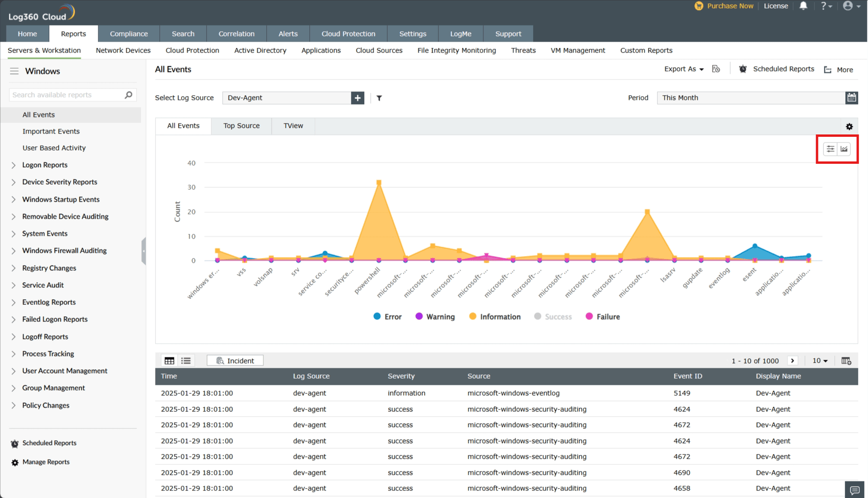Click the Incident button
The height and width of the screenshot is (498, 868).
click(x=235, y=361)
